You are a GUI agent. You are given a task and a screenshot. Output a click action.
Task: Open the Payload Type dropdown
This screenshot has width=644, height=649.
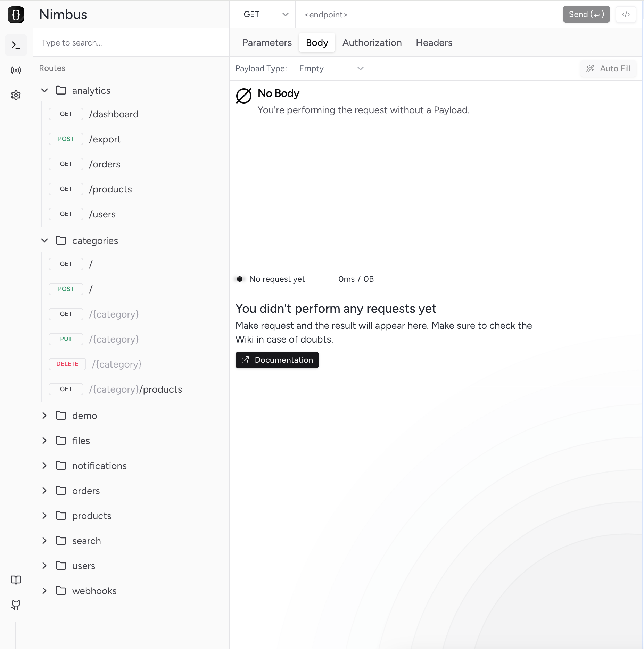click(331, 68)
